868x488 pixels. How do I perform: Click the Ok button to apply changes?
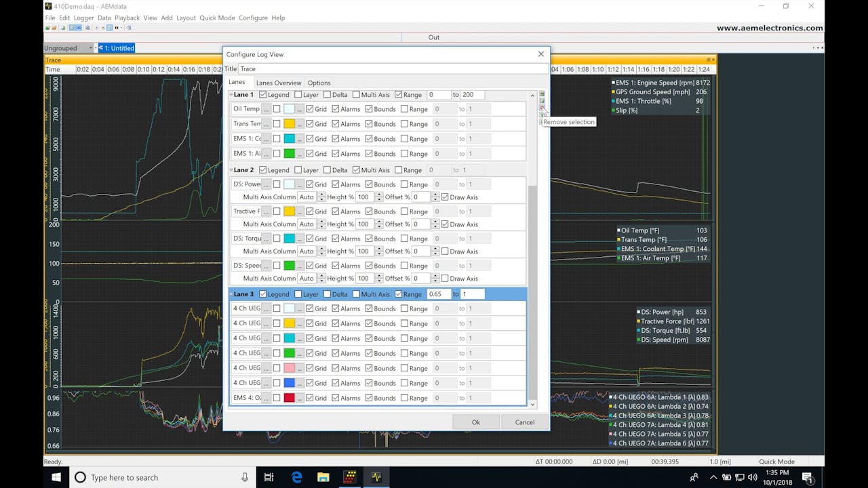coord(476,422)
